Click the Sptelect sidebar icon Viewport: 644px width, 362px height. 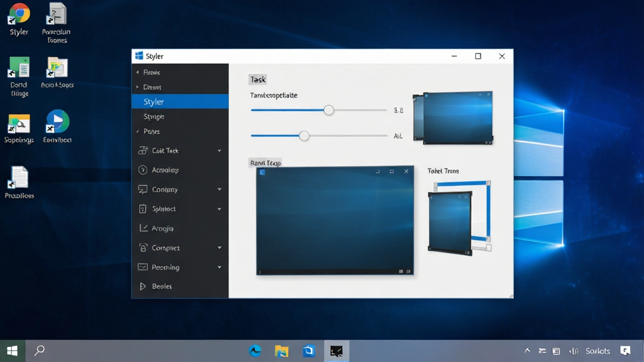(x=143, y=209)
